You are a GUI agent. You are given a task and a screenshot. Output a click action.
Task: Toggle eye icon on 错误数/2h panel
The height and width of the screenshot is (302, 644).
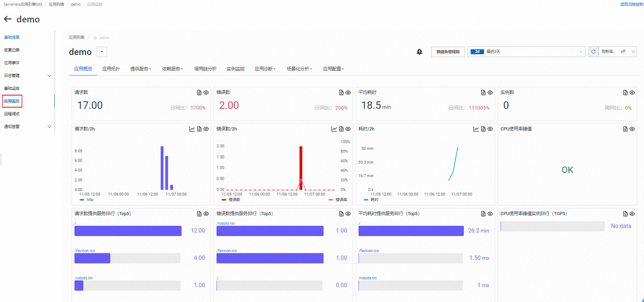348,129
